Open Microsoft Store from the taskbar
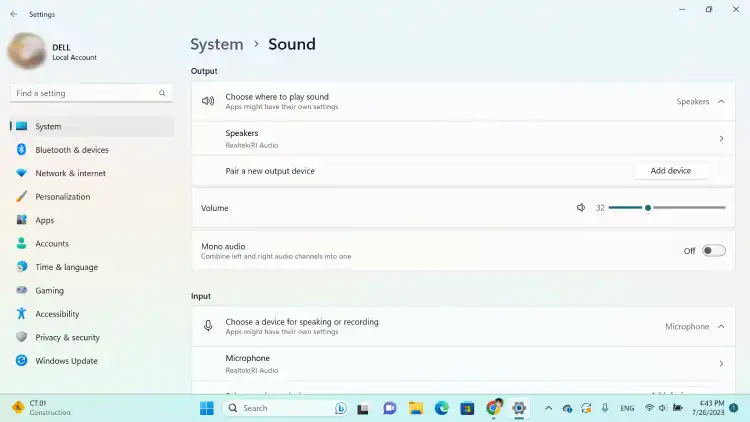 point(467,408)
